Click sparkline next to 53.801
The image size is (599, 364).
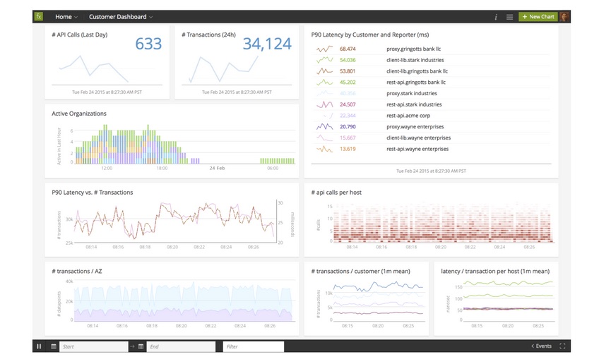point(324,71)
